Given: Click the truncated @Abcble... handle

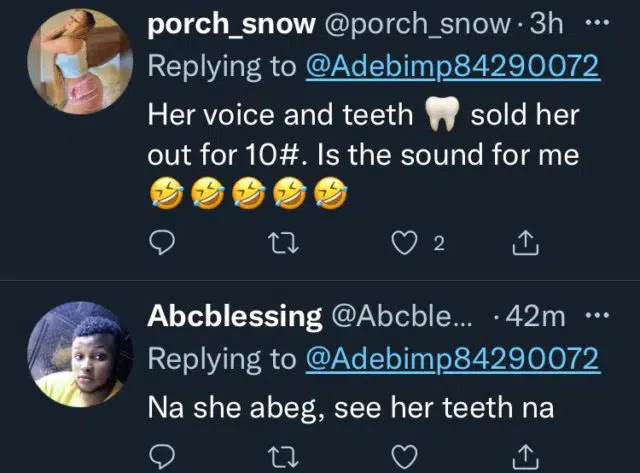Looking at the screenshot, I should click(x=402, y=317).
